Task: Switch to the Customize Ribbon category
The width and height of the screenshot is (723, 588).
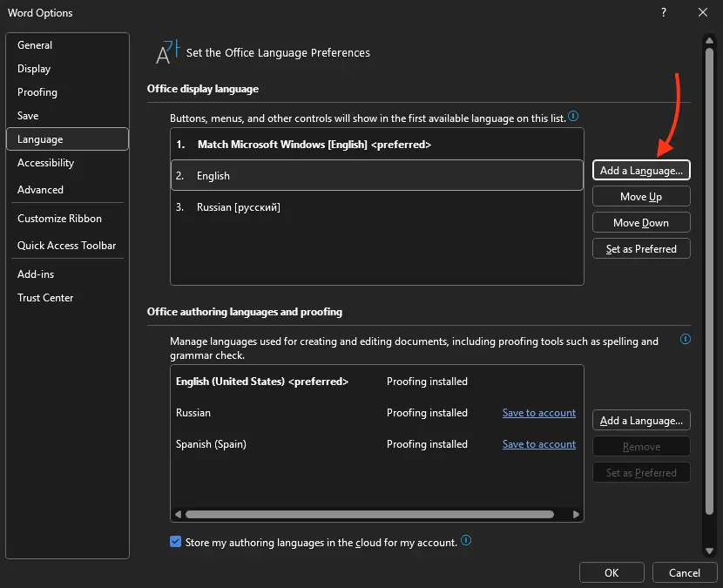Action: click(59, 219)
